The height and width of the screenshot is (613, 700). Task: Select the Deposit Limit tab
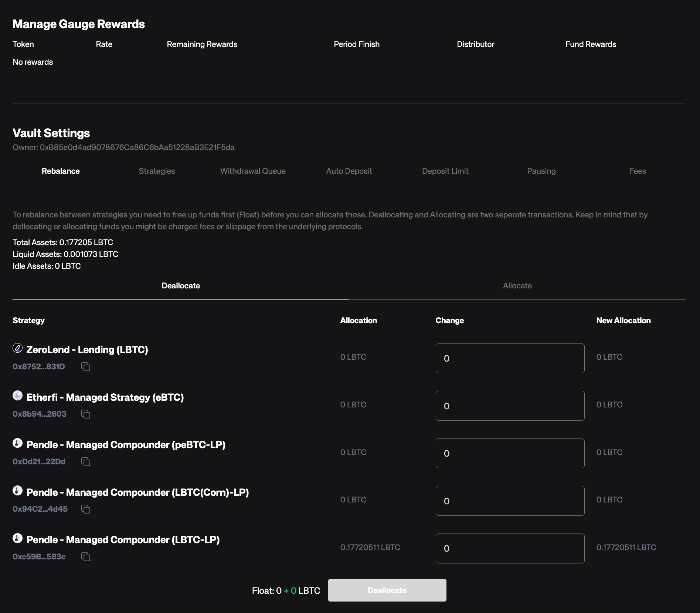point(445,171)
